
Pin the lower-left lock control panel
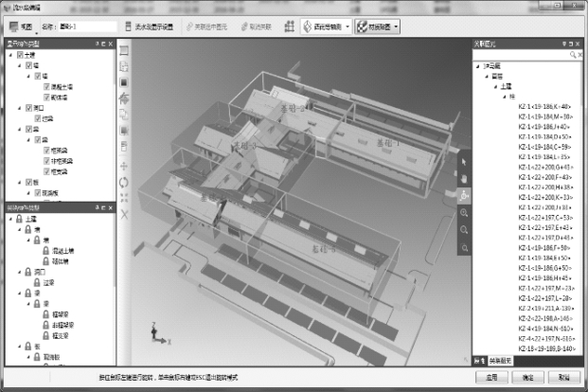tap(97, 207)
